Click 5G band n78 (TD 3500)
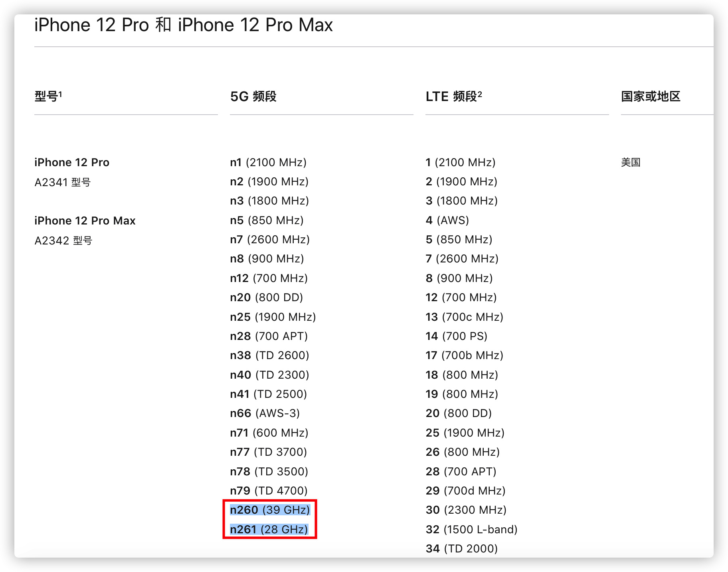 pyautogui.click(x=269, y=471)
